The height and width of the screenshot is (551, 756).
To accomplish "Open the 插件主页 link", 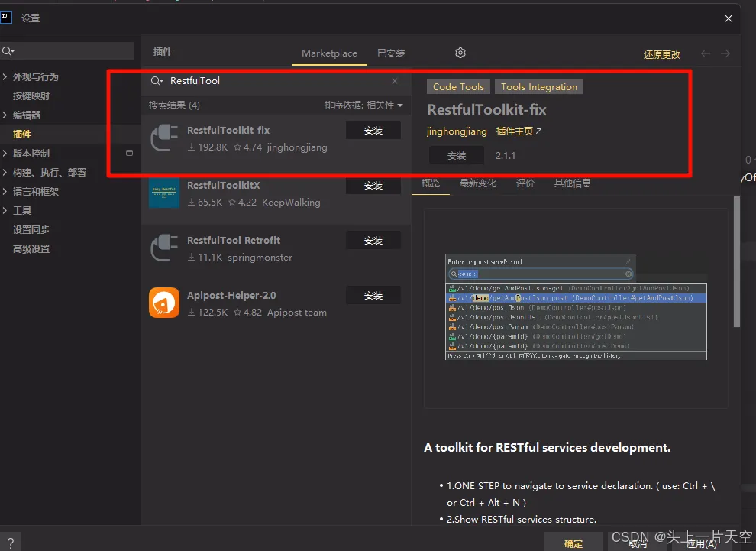I will (519, 131).
